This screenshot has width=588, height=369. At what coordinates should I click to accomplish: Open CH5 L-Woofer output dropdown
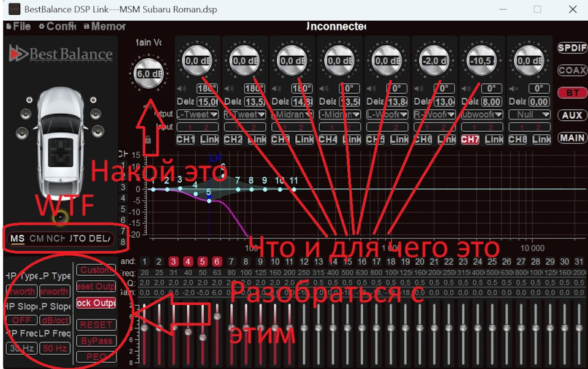click(387, 115)
